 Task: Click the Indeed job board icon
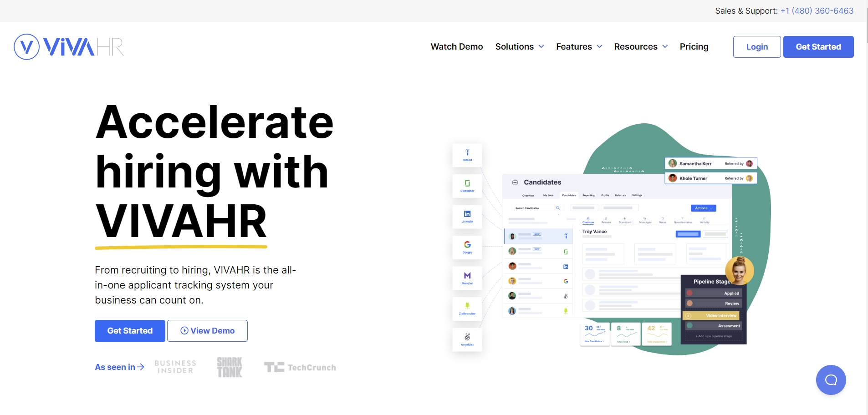point(467,155)
